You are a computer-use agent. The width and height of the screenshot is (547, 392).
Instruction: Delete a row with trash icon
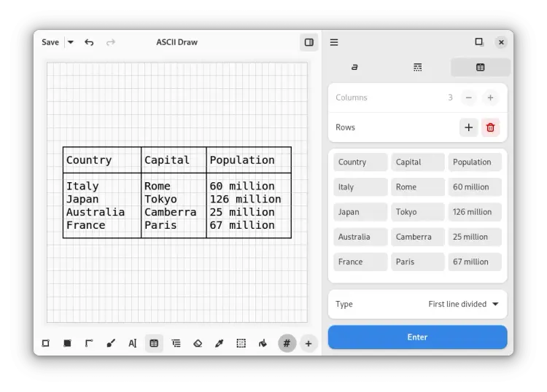coord(490,128)
